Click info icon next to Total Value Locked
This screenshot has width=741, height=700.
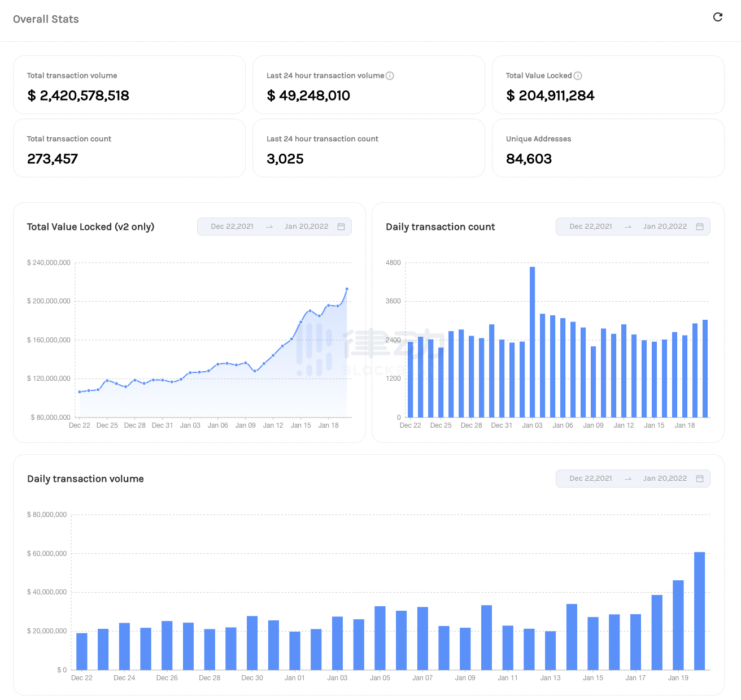578,76
